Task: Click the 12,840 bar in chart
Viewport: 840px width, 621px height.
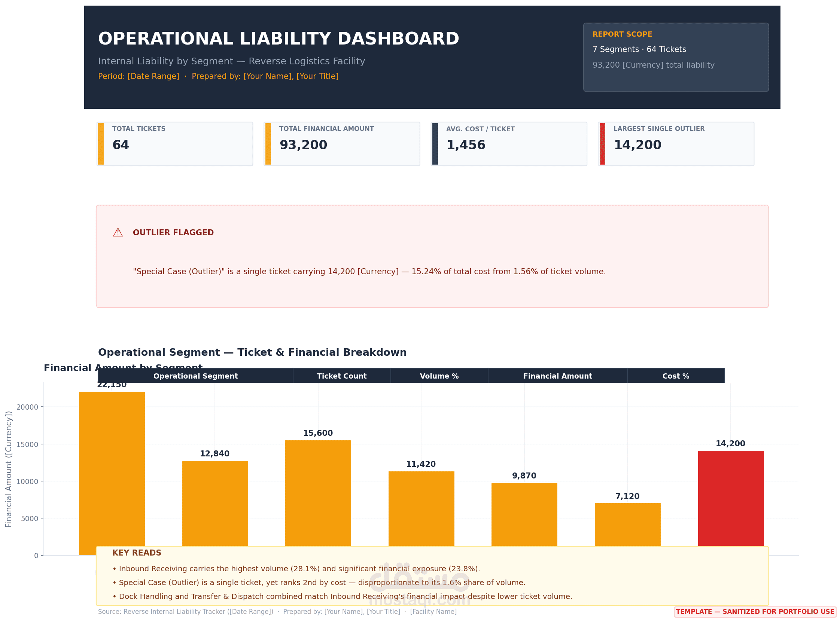Action: point(215,503)
